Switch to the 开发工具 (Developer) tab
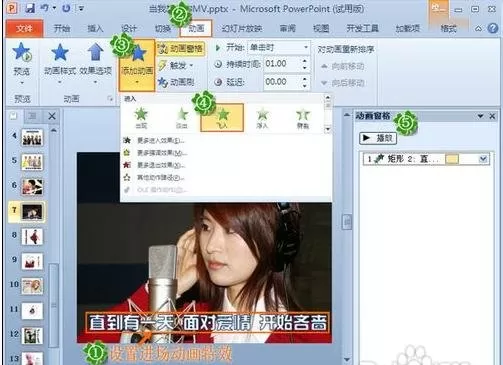The width and height of the screenshot is (503, 365). pyautogui.click(x=362, y=28)
